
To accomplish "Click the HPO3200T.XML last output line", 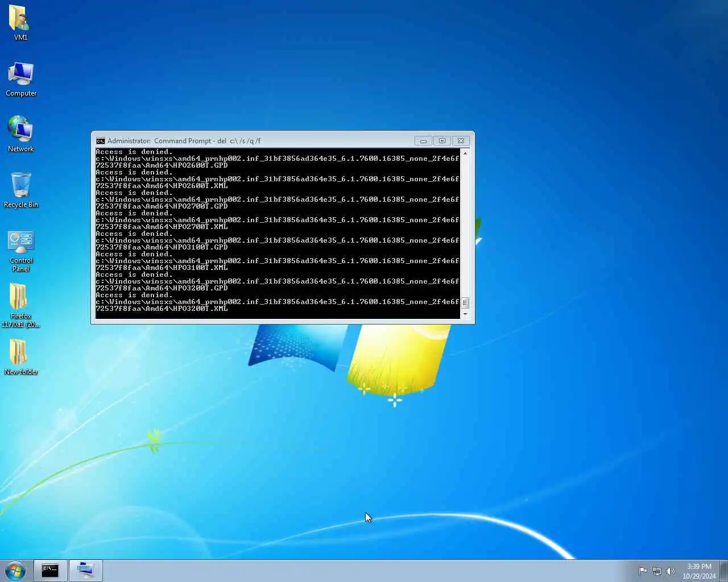I will click(x=277, y=305).
